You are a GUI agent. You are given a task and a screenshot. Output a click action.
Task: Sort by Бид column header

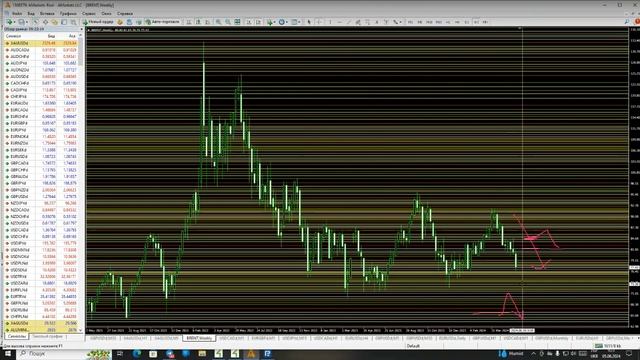51,36
